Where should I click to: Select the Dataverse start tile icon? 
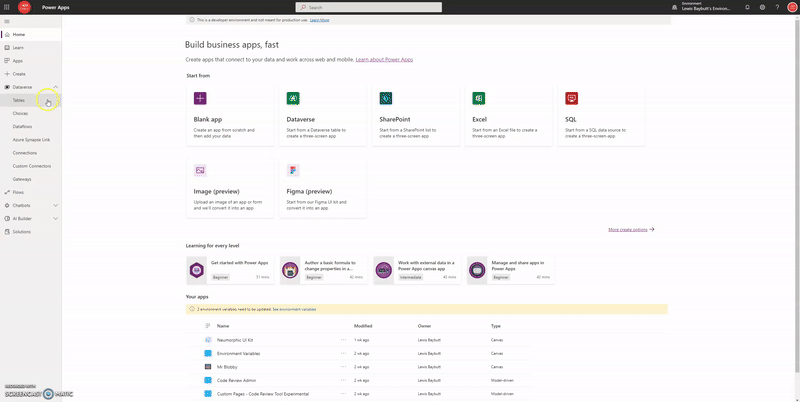tap(293, 98)
